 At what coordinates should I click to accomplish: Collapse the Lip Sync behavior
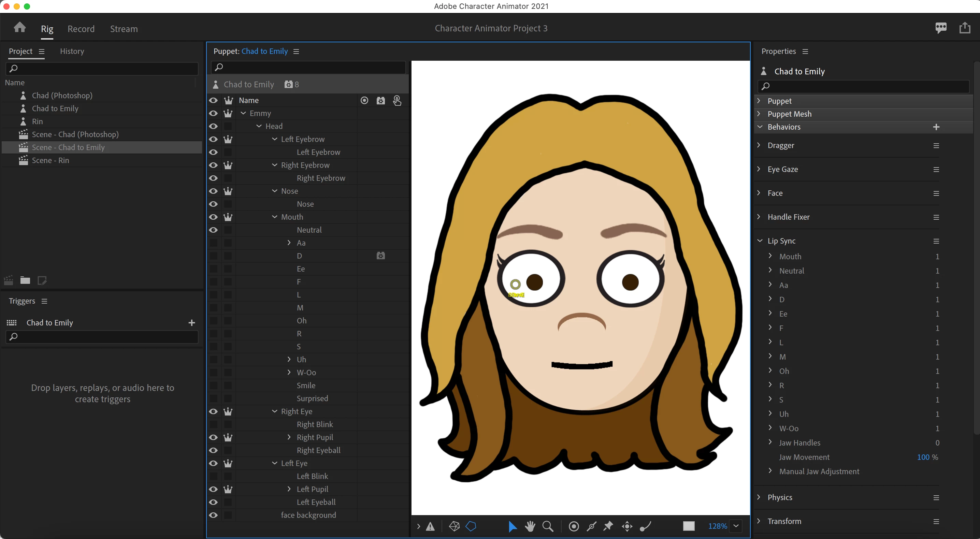coord(760,241)
